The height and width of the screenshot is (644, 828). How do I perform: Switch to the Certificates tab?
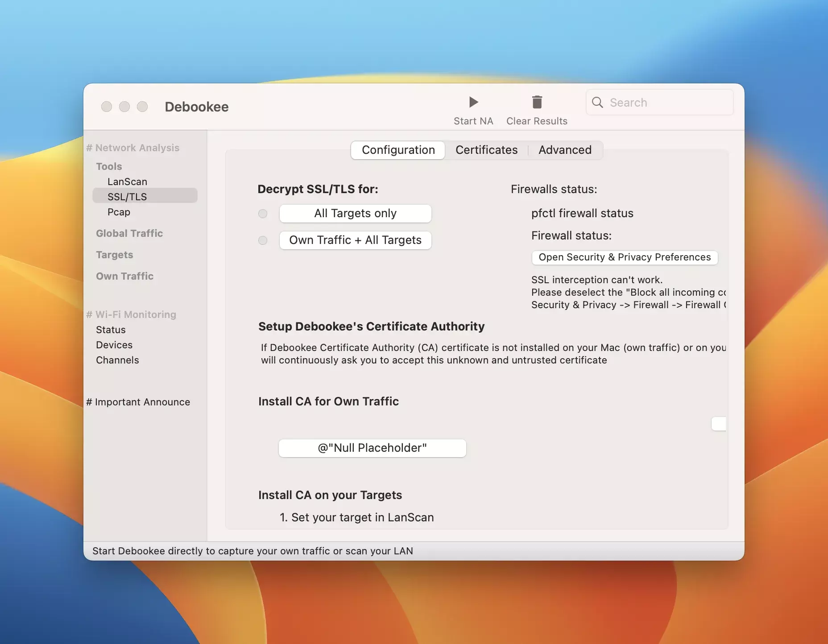coord(486,150)
